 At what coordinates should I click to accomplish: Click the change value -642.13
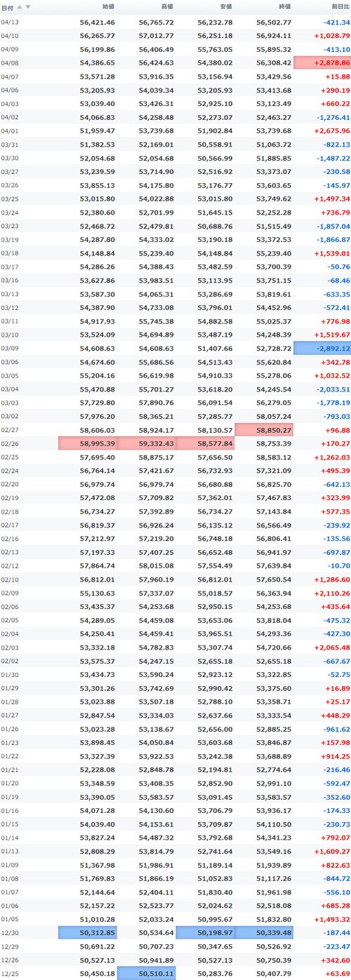point(336,484)
